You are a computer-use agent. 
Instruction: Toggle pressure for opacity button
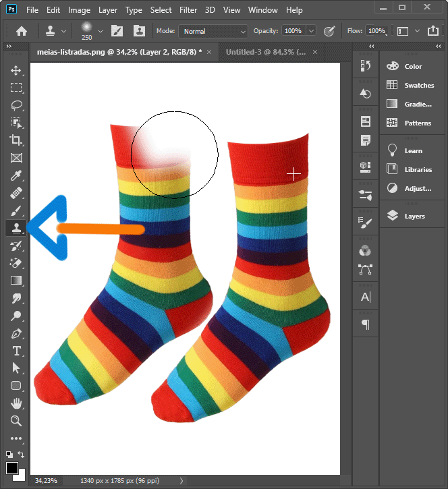coord(329,31)
